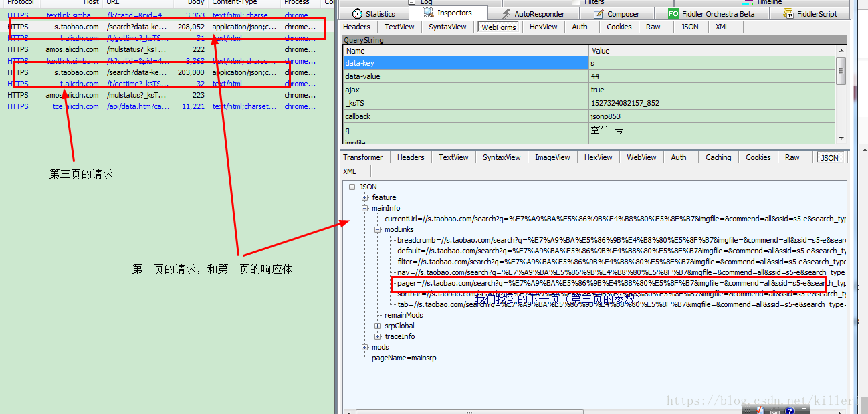Image resolution: width=868 pixels, height=414 pixels.
Task: Select the request SyntaxView tab
Action: tap(447, 27)
